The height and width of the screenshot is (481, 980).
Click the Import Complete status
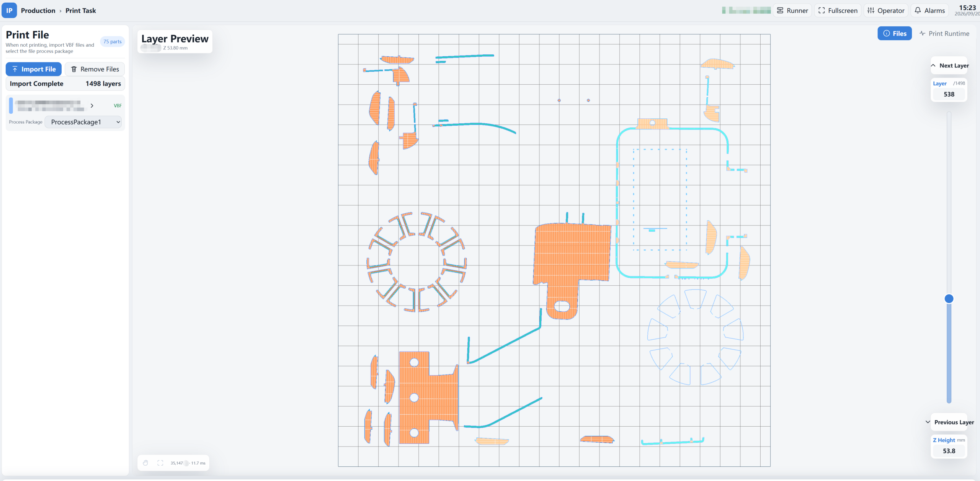point(36,83)
